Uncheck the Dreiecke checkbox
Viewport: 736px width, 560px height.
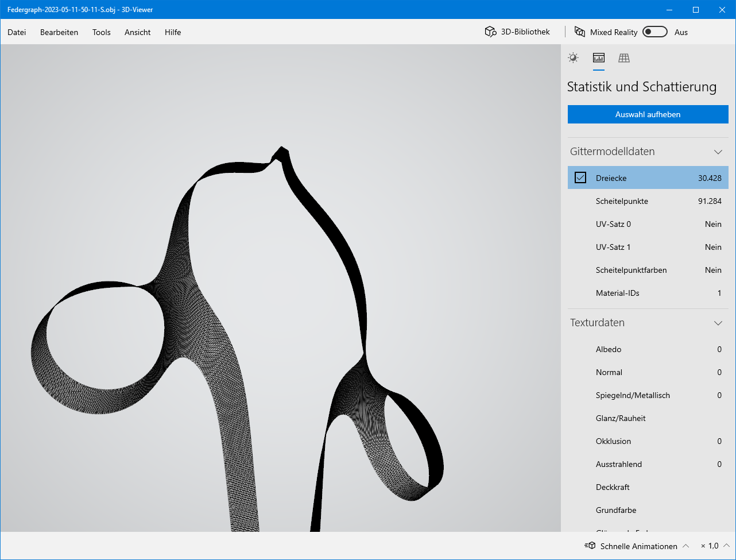(x=580, y=178)
